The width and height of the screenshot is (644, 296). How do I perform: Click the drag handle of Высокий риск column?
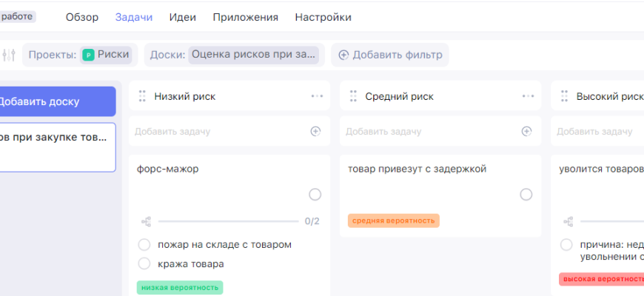(x=564, y=96)
